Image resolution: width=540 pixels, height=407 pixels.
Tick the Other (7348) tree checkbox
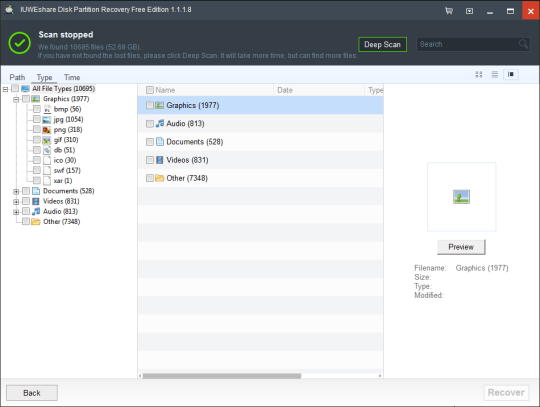pos(26,221)
